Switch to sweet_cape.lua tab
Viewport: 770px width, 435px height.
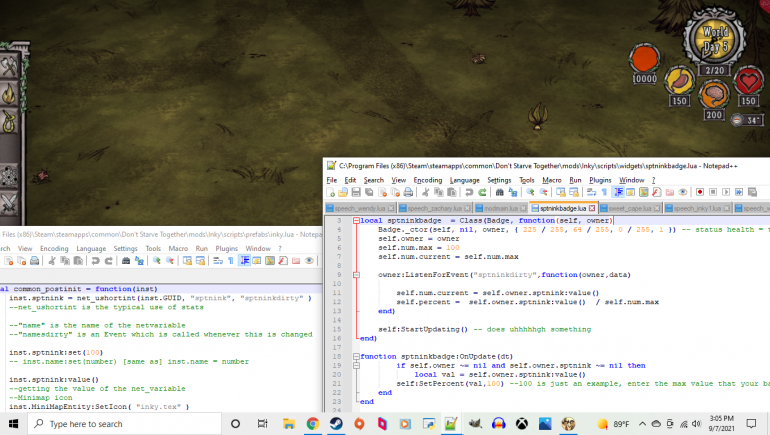[630, 208]
